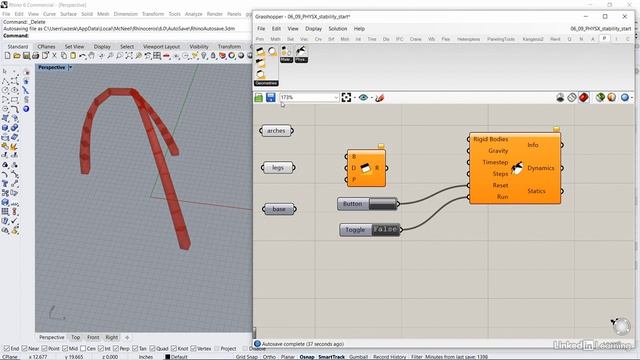Click the Copy icon in Rhino toolbar
Screen dimensions: 640x360
(64, 56)
